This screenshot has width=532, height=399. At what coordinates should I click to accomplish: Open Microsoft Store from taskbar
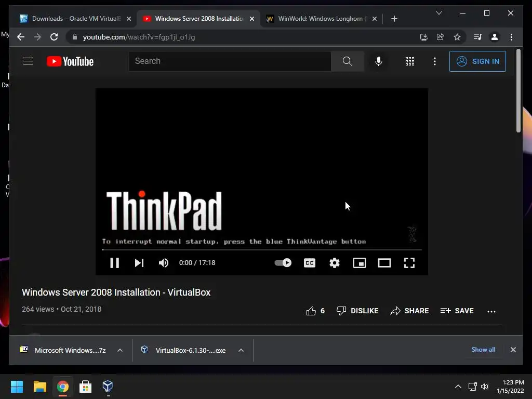(85, 387)
